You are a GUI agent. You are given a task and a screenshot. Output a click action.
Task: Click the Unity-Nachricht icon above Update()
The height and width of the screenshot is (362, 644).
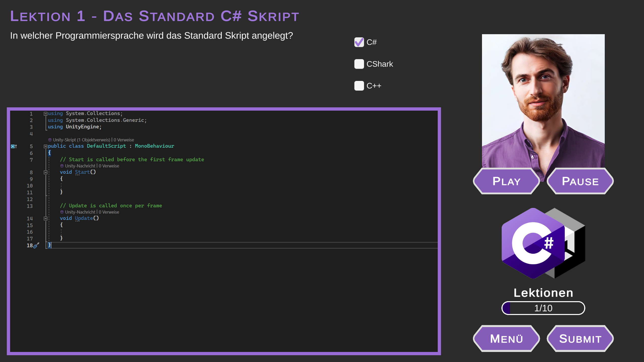[x=62, y=212]
